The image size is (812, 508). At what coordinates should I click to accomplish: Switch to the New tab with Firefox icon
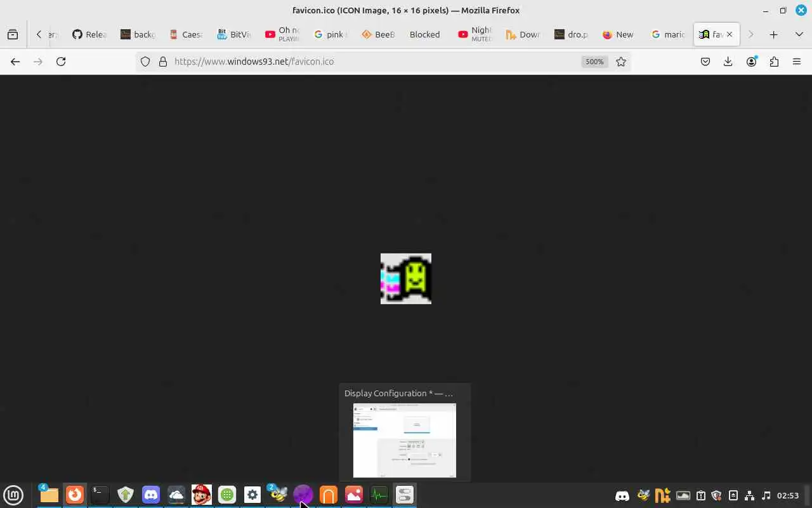[x=620, y=34]
